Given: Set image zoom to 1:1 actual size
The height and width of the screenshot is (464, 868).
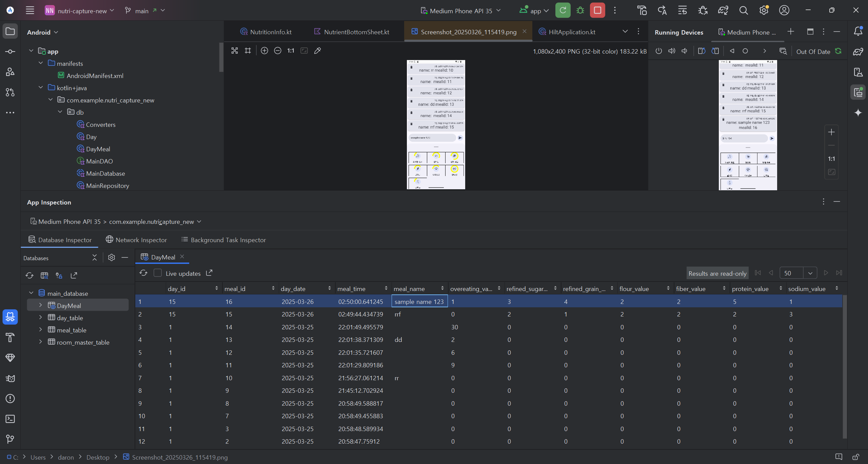Looking at the screenshot, I should pos(291,51).
